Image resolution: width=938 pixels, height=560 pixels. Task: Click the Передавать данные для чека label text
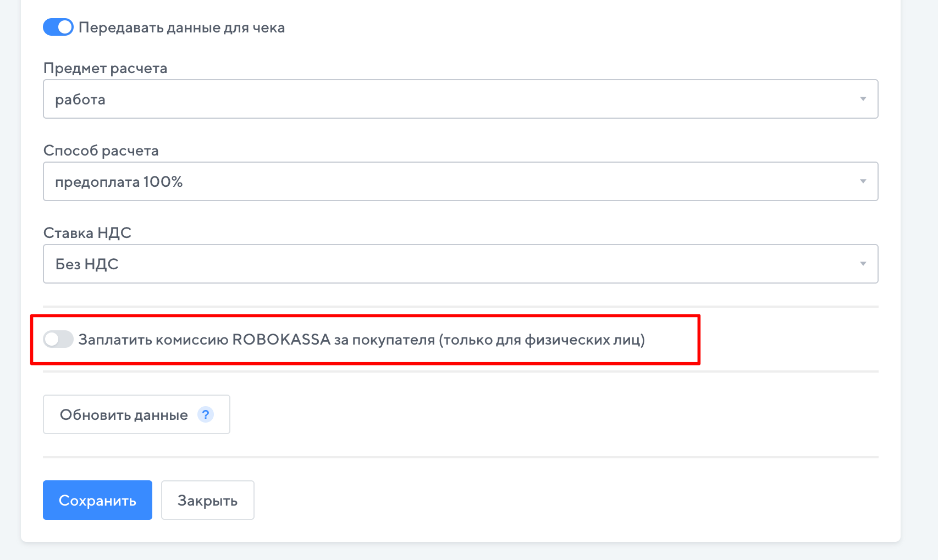(181, 27)
